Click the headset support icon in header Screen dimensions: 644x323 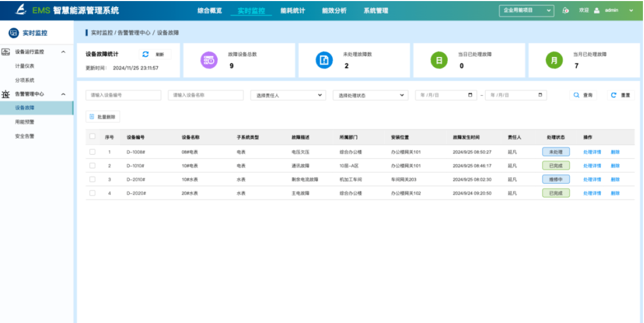tap(565, 11)
